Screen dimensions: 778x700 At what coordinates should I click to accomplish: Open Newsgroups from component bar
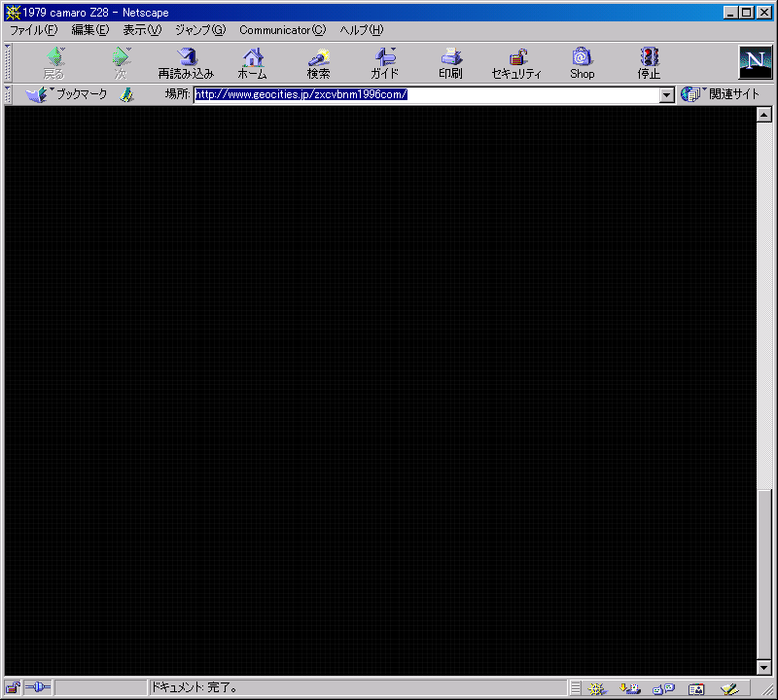pos(663,688)
